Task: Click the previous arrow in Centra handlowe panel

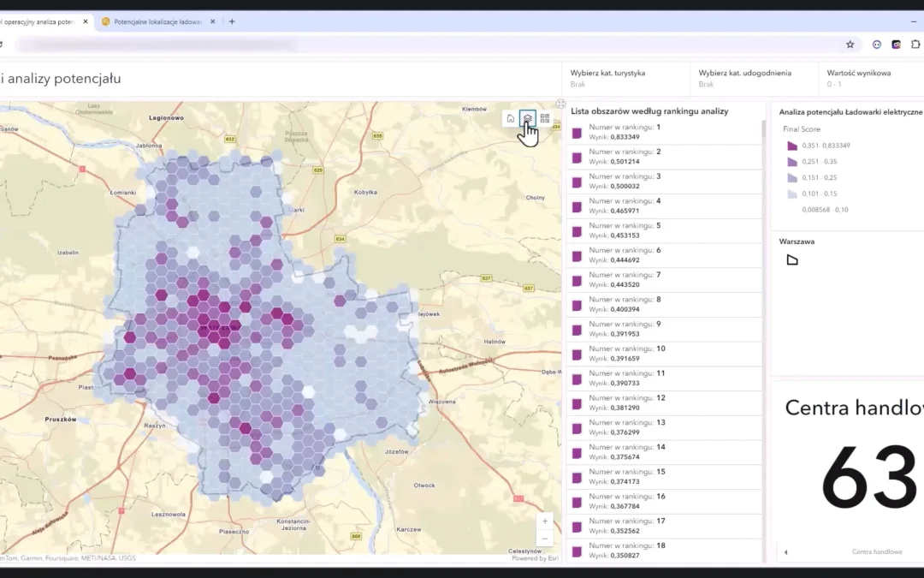Action: (785, 552)
